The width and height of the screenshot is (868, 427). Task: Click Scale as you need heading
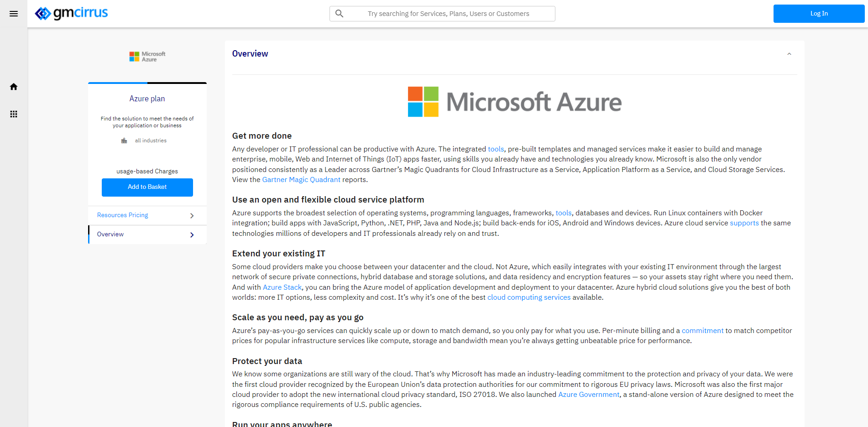(298, 318)
